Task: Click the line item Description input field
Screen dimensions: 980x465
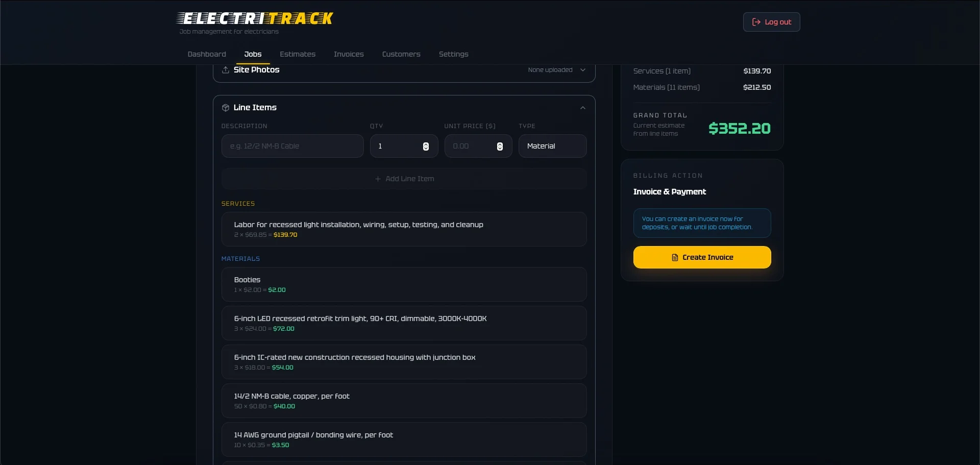Action: pos(292,146)
